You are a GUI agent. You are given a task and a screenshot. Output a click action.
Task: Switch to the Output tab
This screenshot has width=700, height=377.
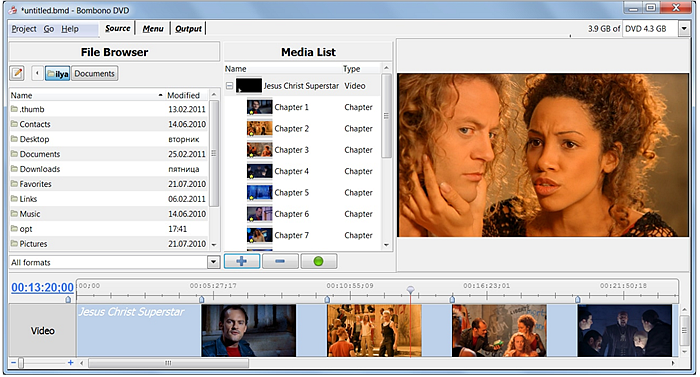tap(188, 29)
